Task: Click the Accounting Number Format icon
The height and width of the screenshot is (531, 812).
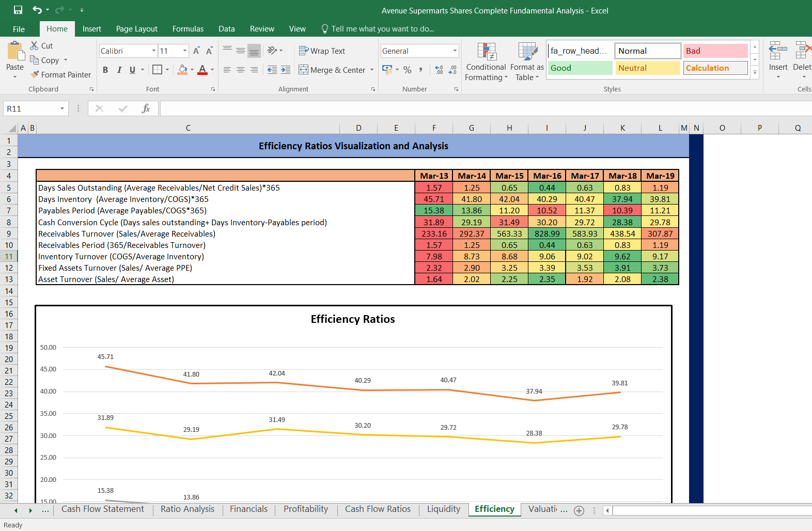Action: 387,69
